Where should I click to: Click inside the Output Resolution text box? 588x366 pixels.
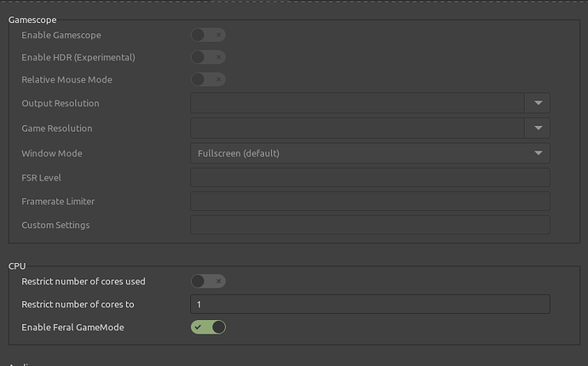click(357, 103)
